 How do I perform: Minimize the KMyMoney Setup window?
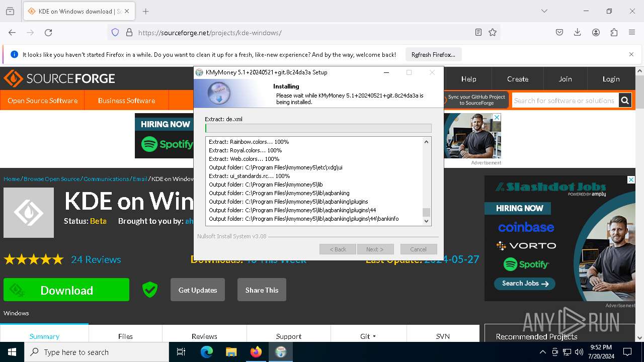(386, 72)
